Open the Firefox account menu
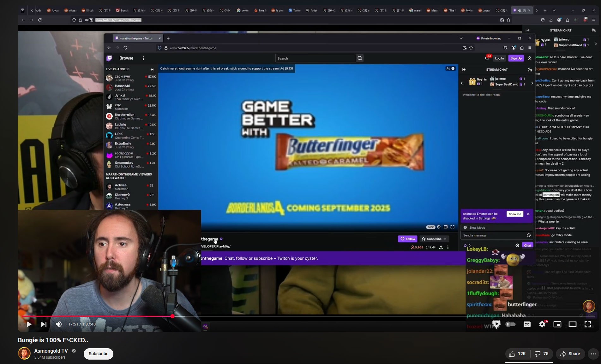Viewport: 601px width, 364px height. pyautogui.click(x=559, y=20)
